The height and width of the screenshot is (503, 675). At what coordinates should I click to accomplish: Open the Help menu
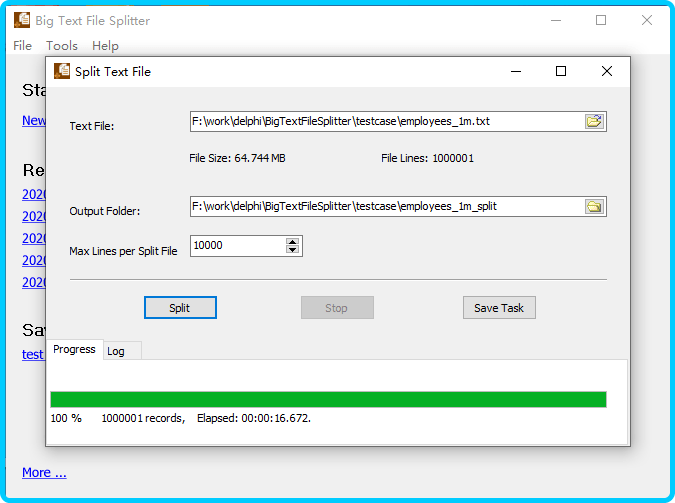(105, 46)
